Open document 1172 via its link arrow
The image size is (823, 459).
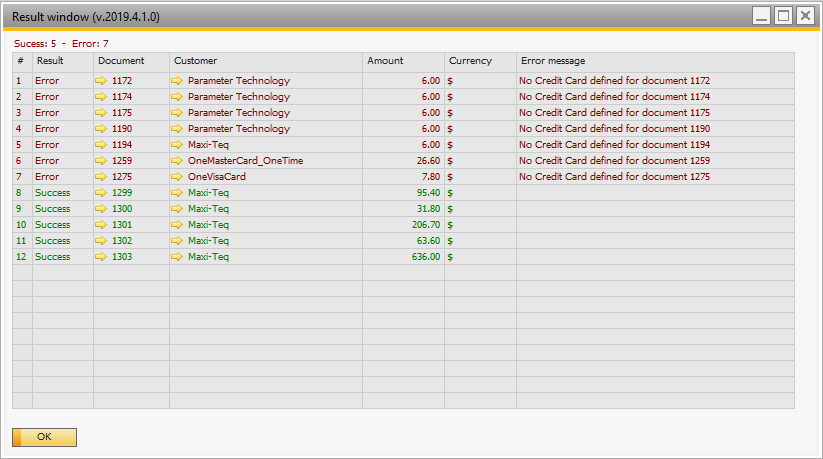pos(101,81)
